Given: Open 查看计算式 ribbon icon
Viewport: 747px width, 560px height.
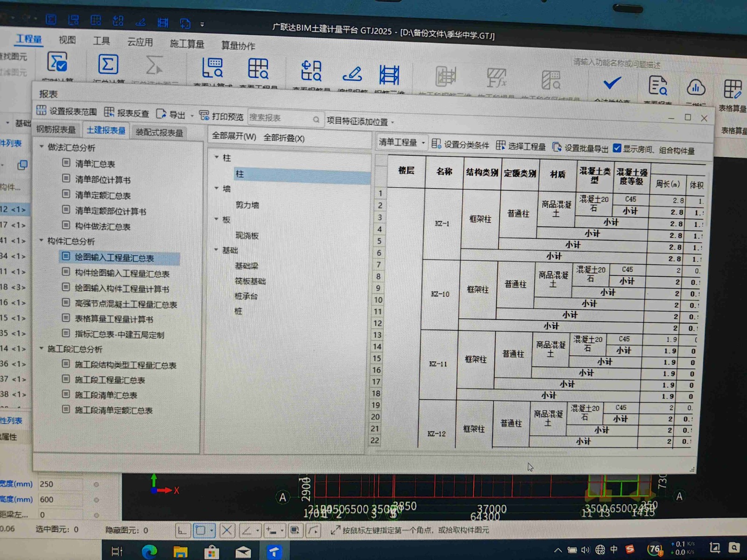Looking at the screenshot, I should [x=212, y=68].
